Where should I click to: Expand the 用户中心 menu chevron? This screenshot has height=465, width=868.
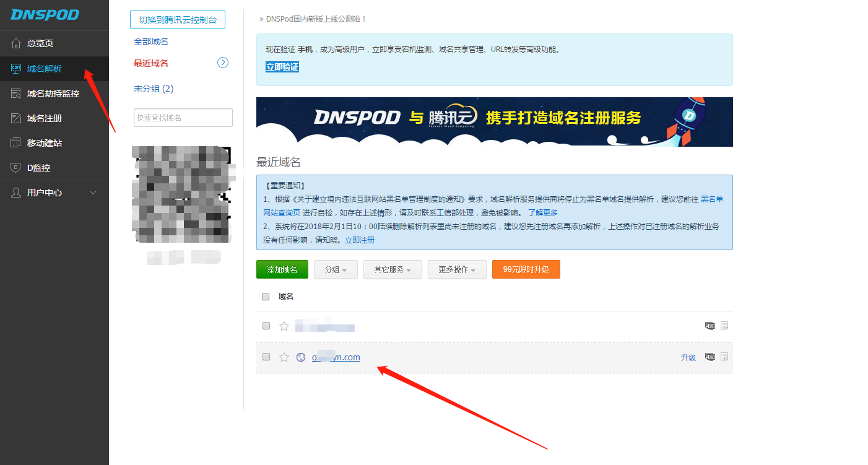tap(93, 193)
